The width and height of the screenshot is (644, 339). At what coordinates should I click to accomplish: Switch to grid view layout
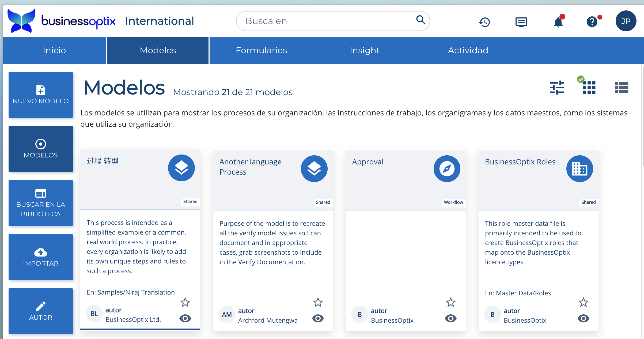(x=589, y=88)
